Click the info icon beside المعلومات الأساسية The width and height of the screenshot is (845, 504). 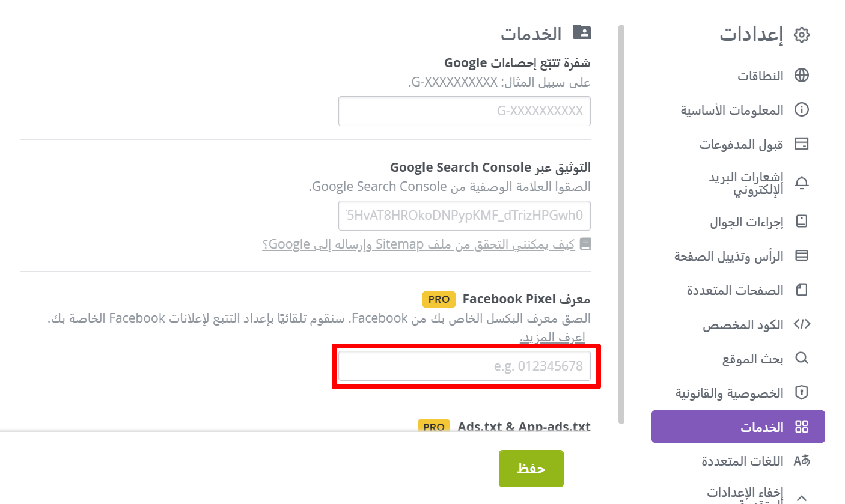click(x=802, y=110)
